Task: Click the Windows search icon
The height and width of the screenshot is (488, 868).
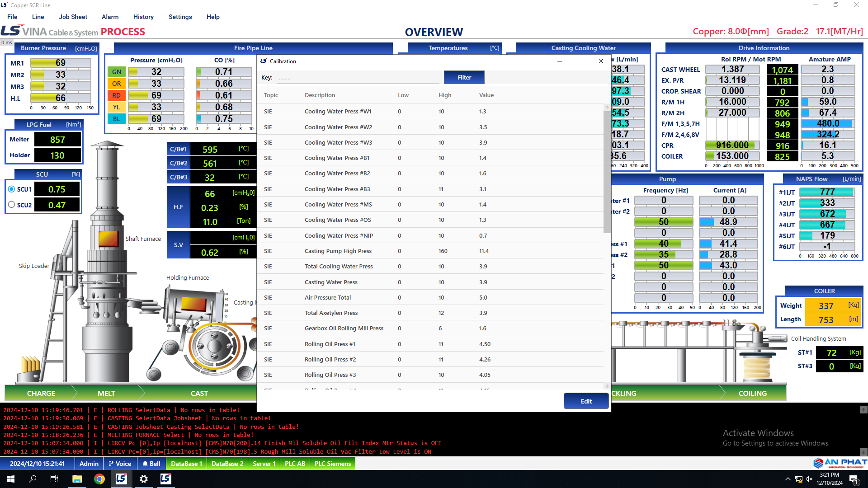Action: coord(33,479)
